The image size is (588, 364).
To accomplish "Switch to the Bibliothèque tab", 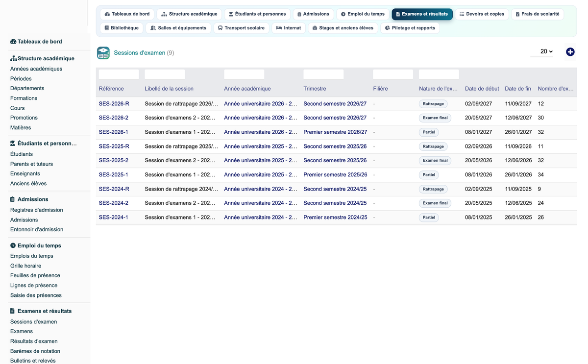I will (x=122, y=28).
